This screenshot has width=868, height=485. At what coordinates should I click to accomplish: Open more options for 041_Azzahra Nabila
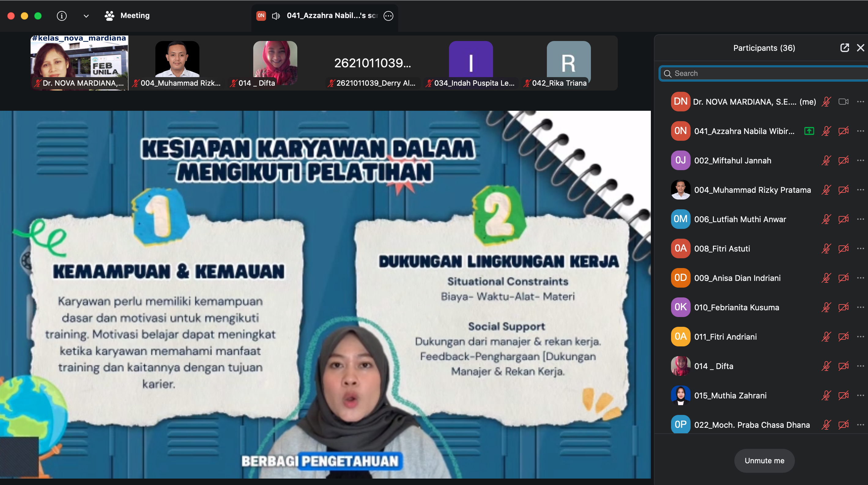click(x=861, y=131)
